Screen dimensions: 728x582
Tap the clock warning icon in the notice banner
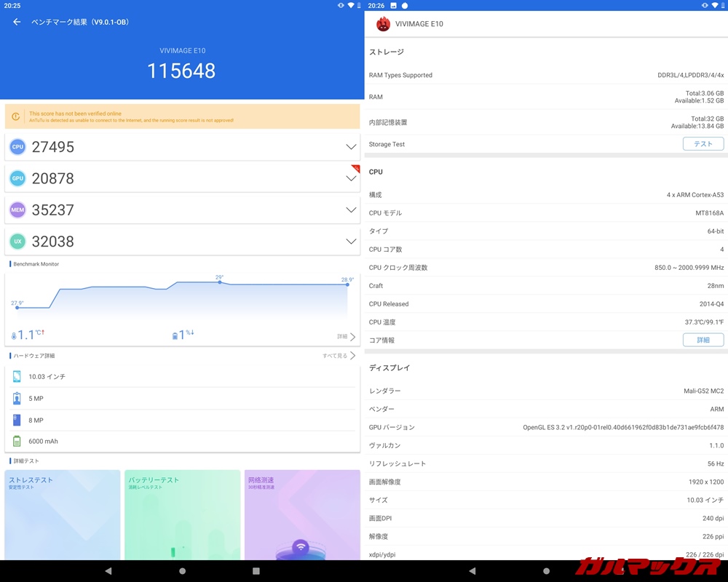pyautogui.click(x=16, y=116)
